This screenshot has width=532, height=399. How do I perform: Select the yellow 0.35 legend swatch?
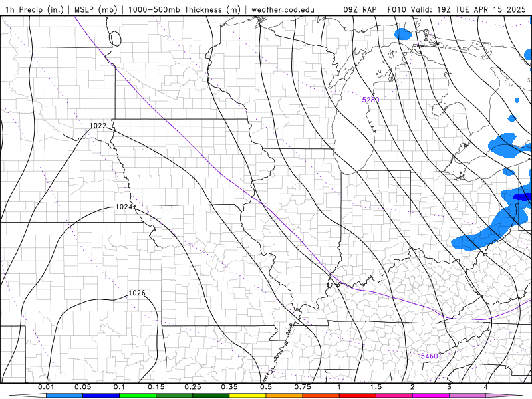tap(247, 396)
